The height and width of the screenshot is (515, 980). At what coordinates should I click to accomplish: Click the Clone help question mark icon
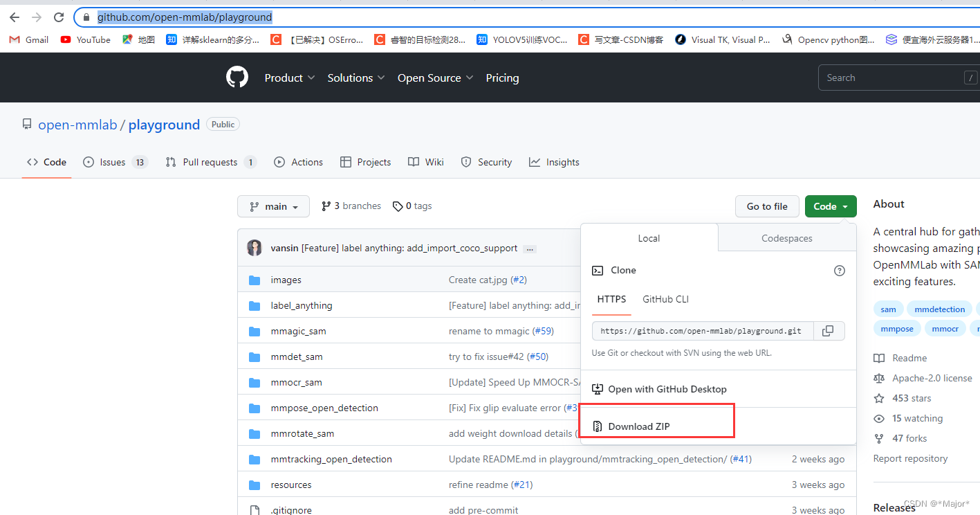coord(840,271)
